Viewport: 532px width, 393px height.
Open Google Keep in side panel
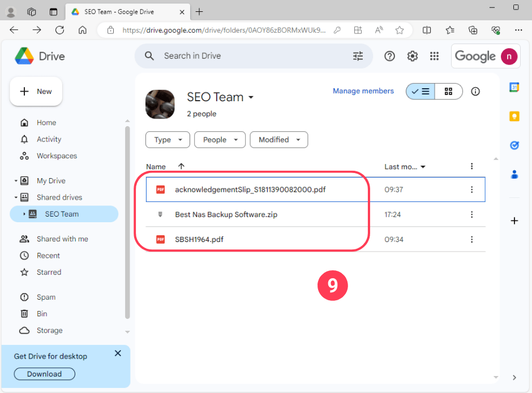tap(514, 116)
